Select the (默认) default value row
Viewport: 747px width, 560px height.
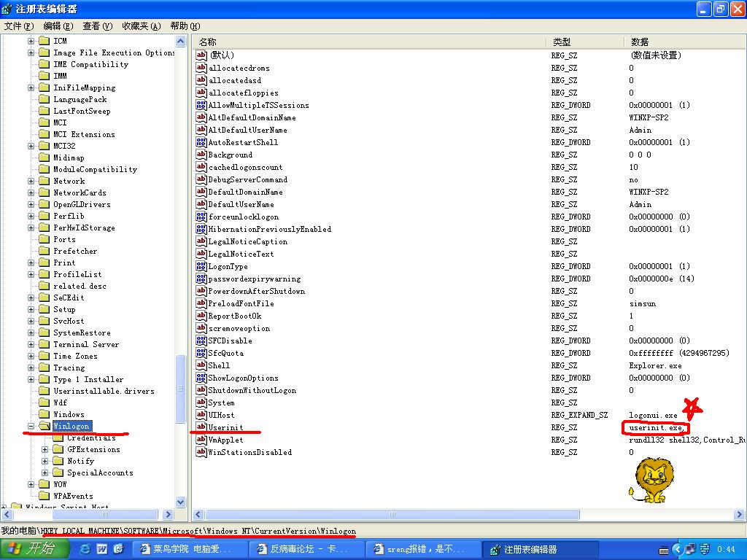(x=221, y=55)
